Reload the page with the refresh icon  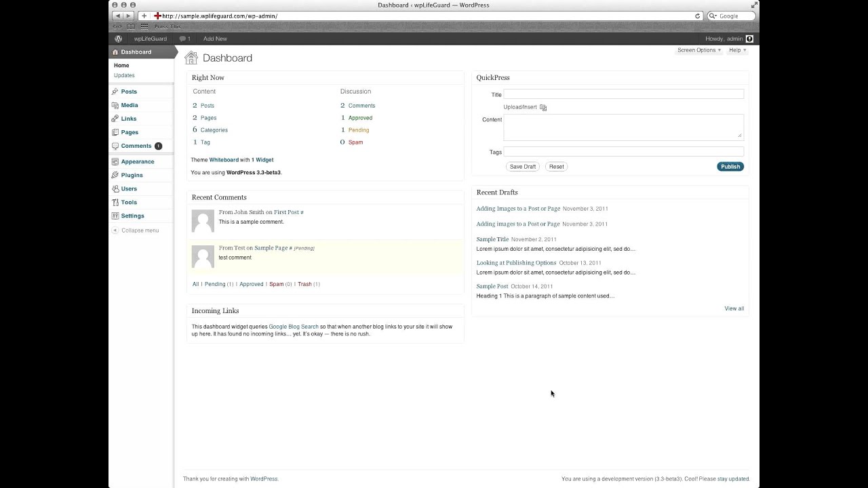pos(697,16)
